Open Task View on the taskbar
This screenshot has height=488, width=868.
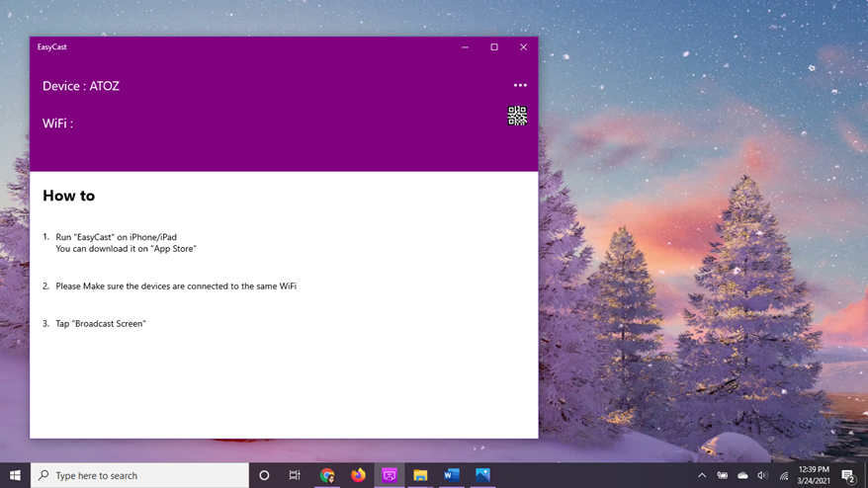pos(295,475)
